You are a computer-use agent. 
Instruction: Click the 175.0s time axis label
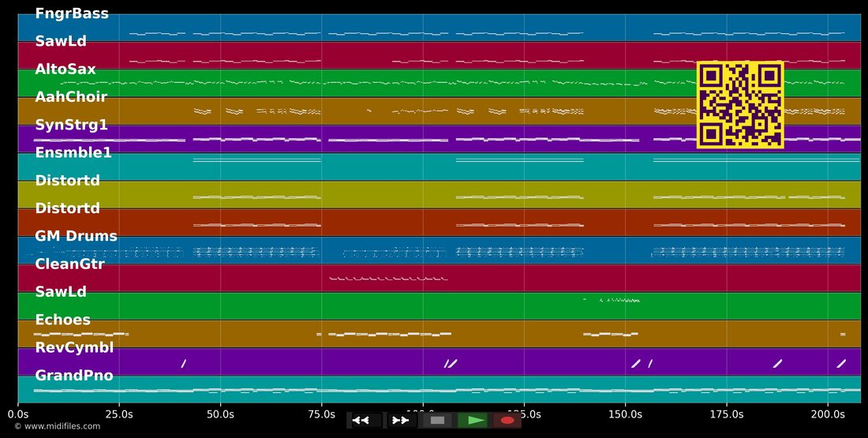(727, 414)
